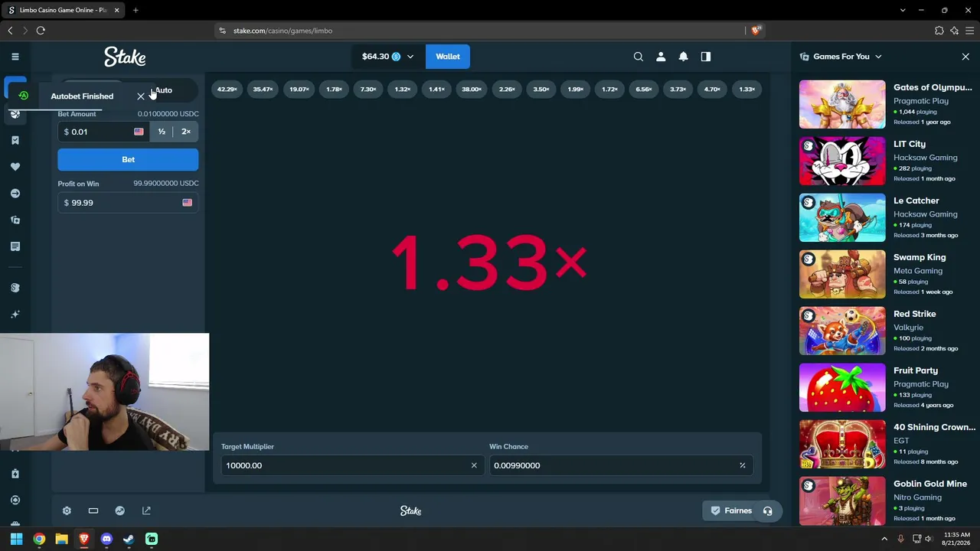Open 40 Shining Crown game thumbnail
Viewport: 980px width, 551px height.
[842, 444]
